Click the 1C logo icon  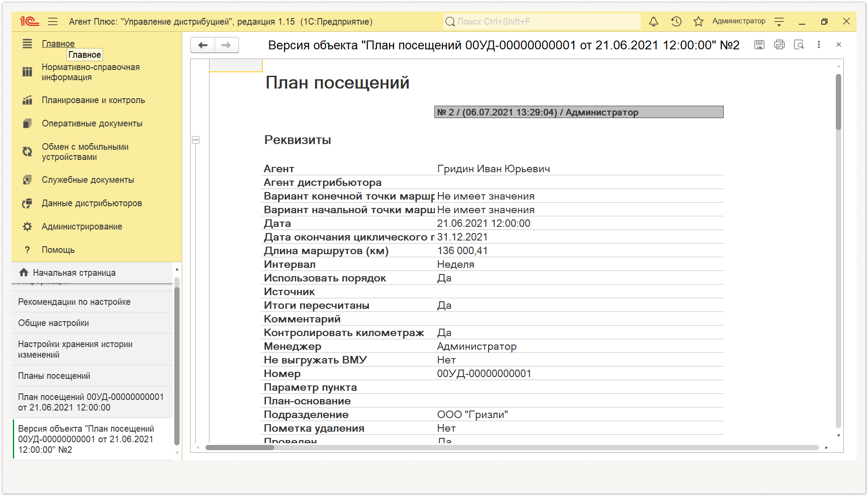pyautogui.click(x=29, y=21)
